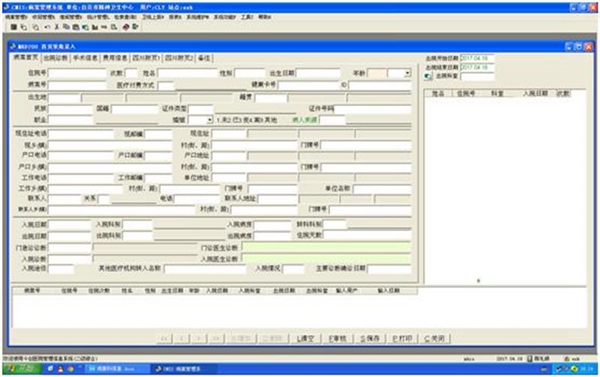Click the undo arrow toolbar icon
Viewport: 600px width, 377px height.
[47, 27]
